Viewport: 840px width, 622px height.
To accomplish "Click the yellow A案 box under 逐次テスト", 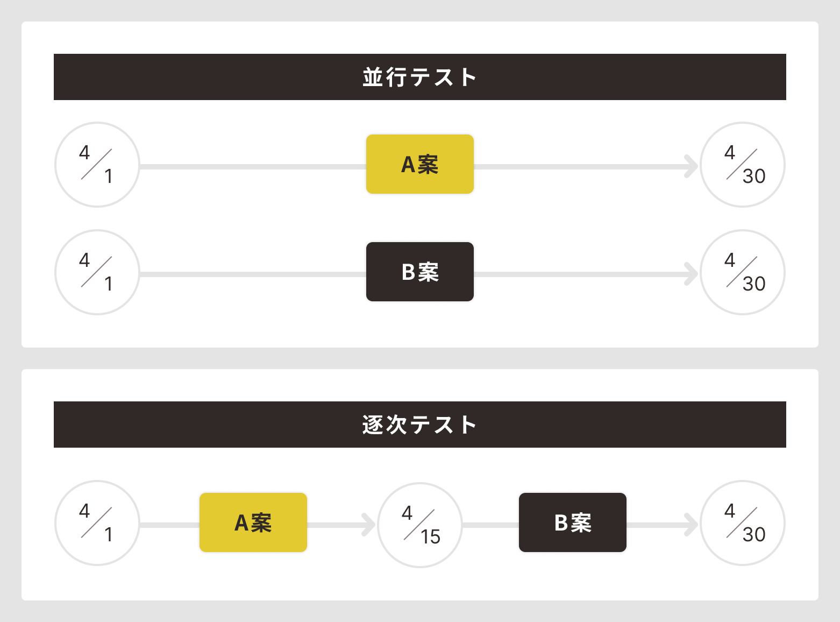I will pyautogui.click(x=253, y=522).
